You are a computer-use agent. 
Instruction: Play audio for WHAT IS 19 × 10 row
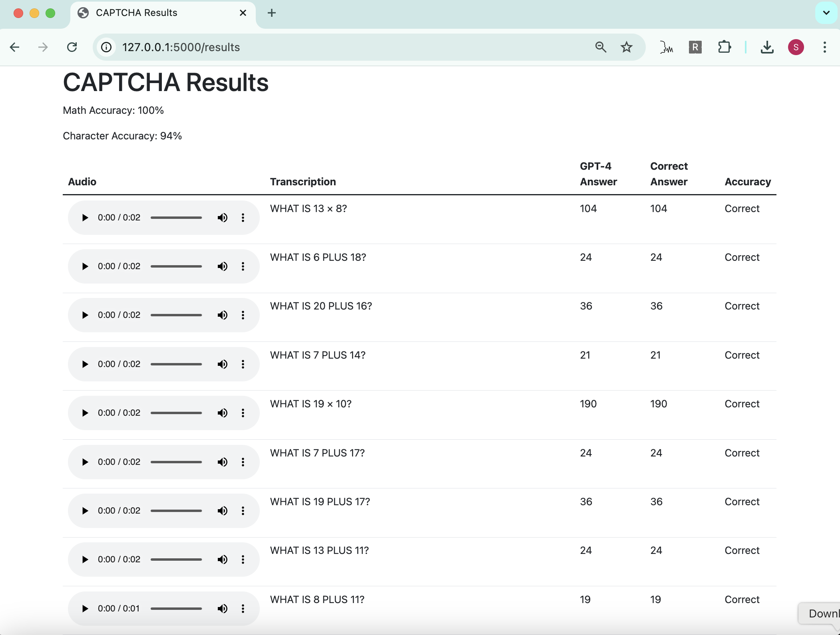[x=85, y=413]
